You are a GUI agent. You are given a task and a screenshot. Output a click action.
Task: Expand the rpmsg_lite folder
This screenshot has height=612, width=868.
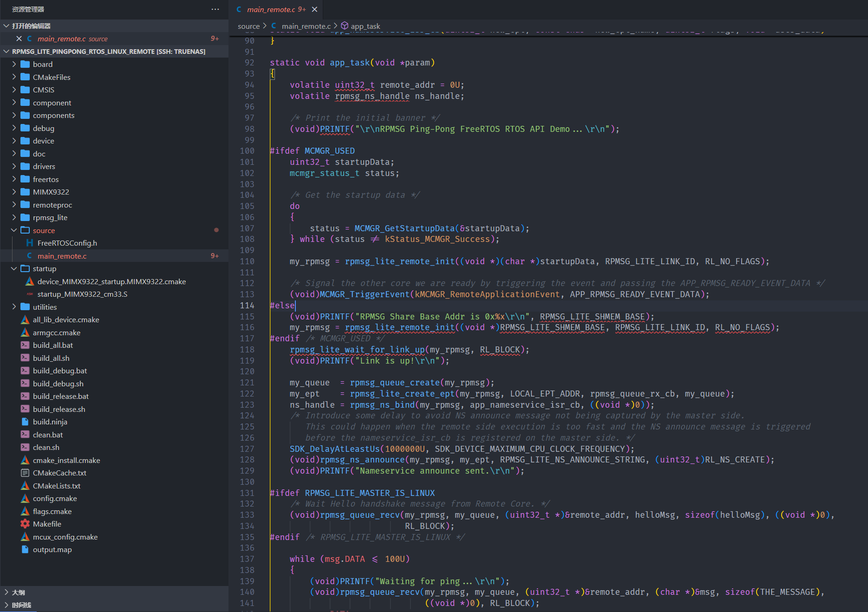point(14,217)
